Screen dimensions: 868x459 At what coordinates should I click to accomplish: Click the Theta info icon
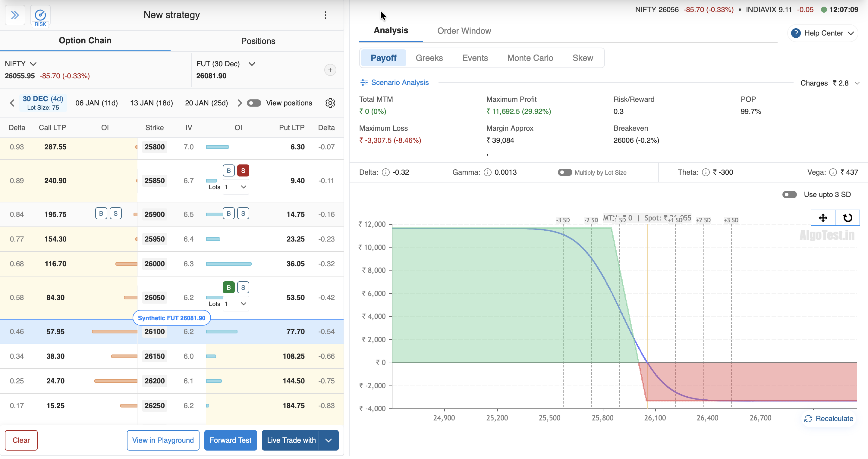(x=705, y=172)
